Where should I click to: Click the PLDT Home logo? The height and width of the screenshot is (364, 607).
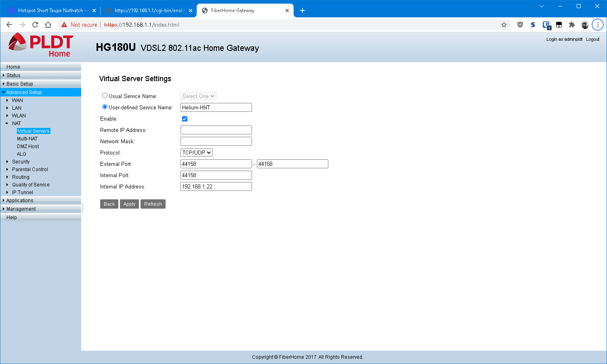[41, 45]
